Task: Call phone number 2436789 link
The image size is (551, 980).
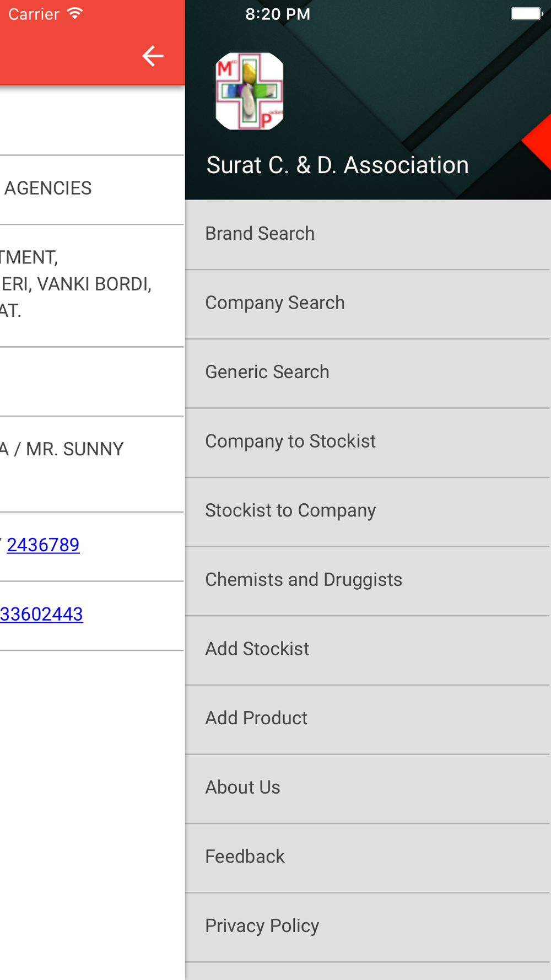Action: (x=43, y=545)
